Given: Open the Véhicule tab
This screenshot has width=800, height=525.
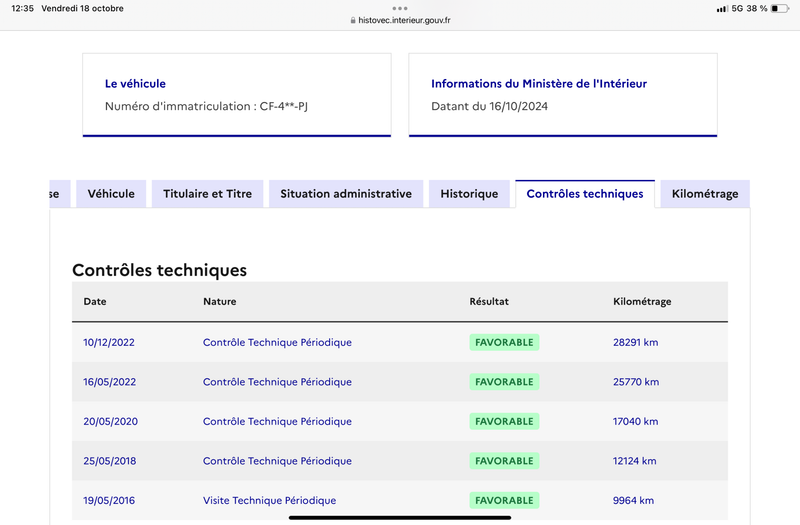Looking at the screenshot, I should 111,194.
